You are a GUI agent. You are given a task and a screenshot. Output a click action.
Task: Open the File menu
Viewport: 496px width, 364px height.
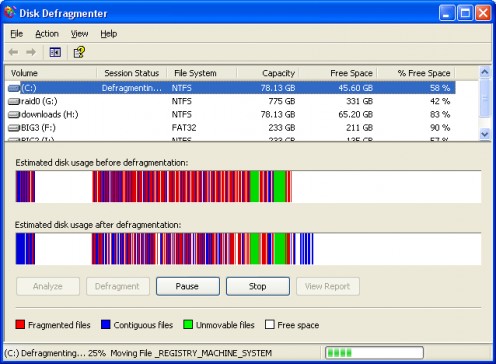click(x=16, y=34)
